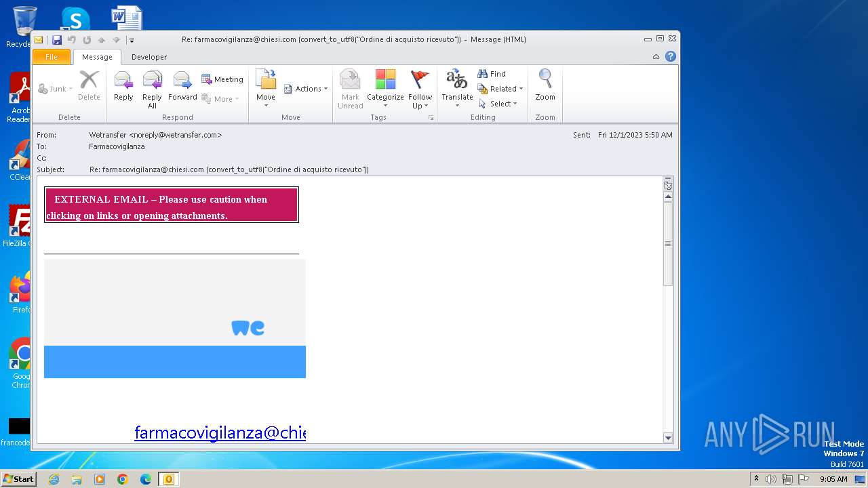Open the Word document desktop icon
The height and width of the screenshot is (488, 868).
pyautogui.click(x=127, y=18)
